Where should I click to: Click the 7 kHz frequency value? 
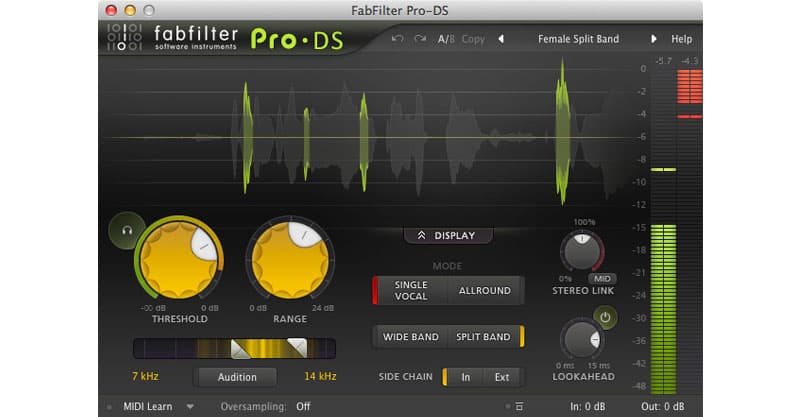click(x=145, y=376)
